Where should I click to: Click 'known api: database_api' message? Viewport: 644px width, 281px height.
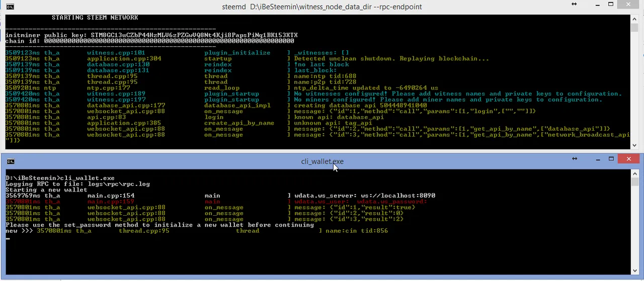(x=339, y=117)
